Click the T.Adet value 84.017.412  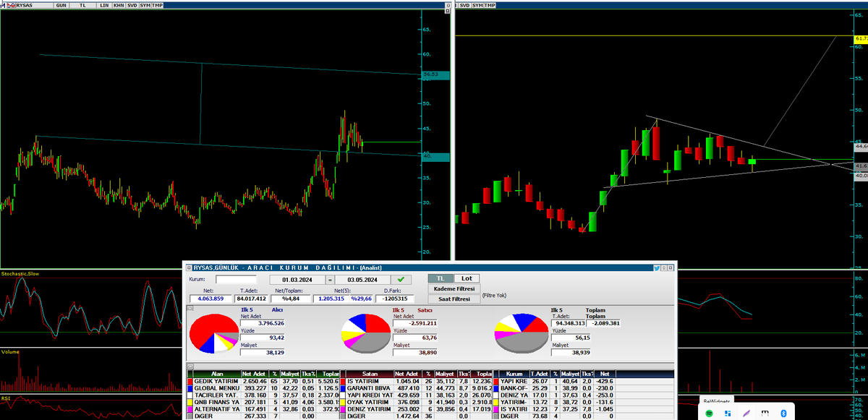pos(250,298)
